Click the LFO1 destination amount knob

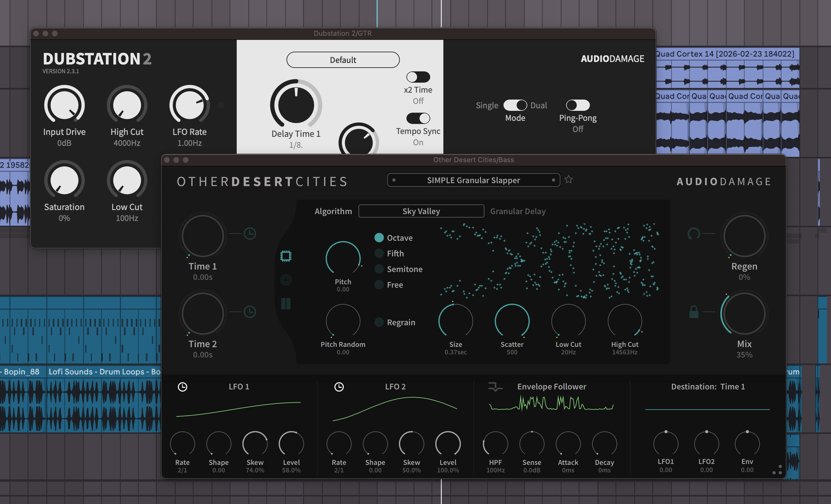(666, 443)
